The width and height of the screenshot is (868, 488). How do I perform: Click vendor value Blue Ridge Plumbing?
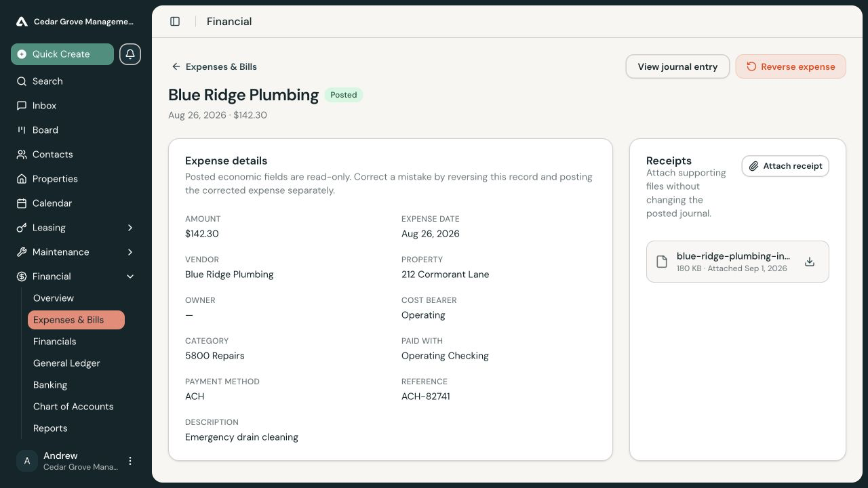[229, 274]
